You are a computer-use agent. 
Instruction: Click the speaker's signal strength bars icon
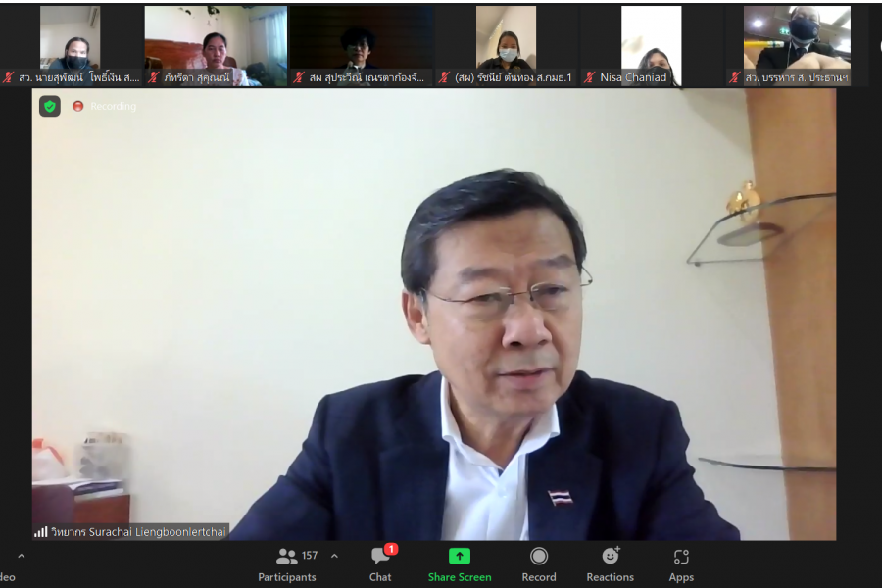coord(41,531)
